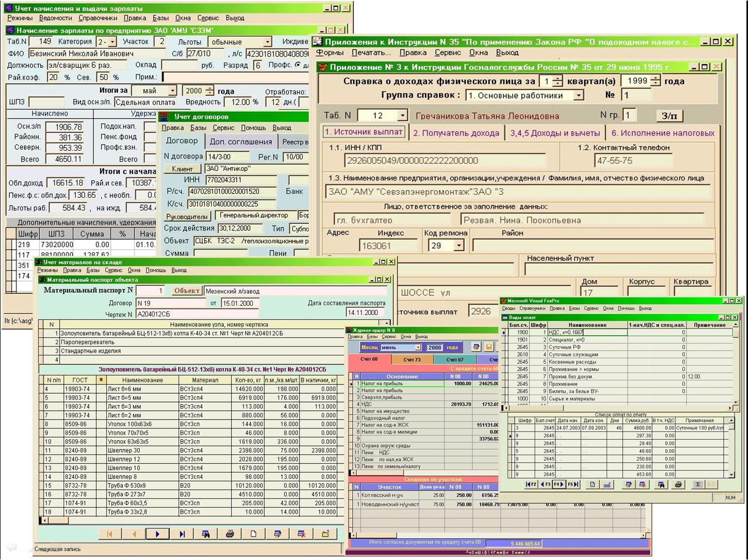Expand the Месяц июнь dropdown
The height and width of the screenshot is (560, 748).
pos(418,348)
